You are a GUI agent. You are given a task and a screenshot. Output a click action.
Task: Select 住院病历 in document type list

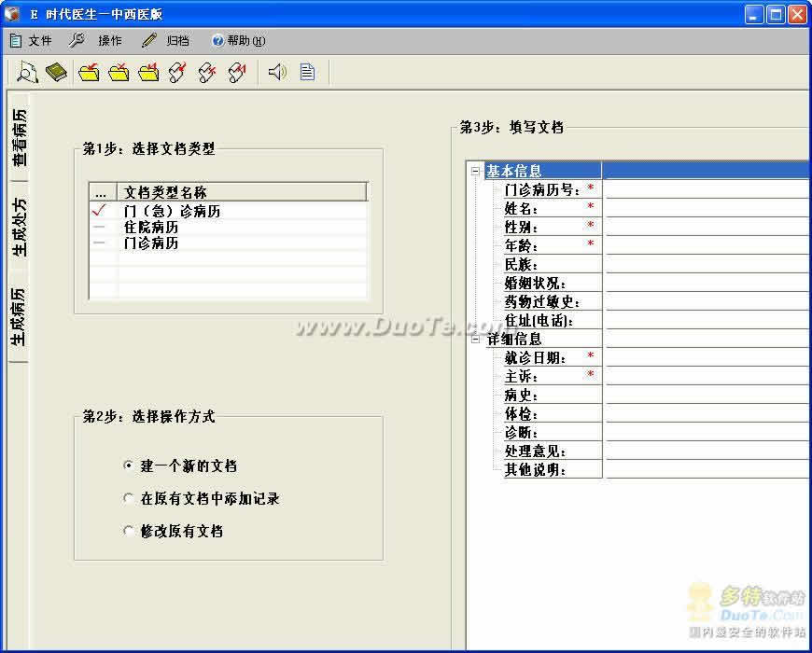151,227
